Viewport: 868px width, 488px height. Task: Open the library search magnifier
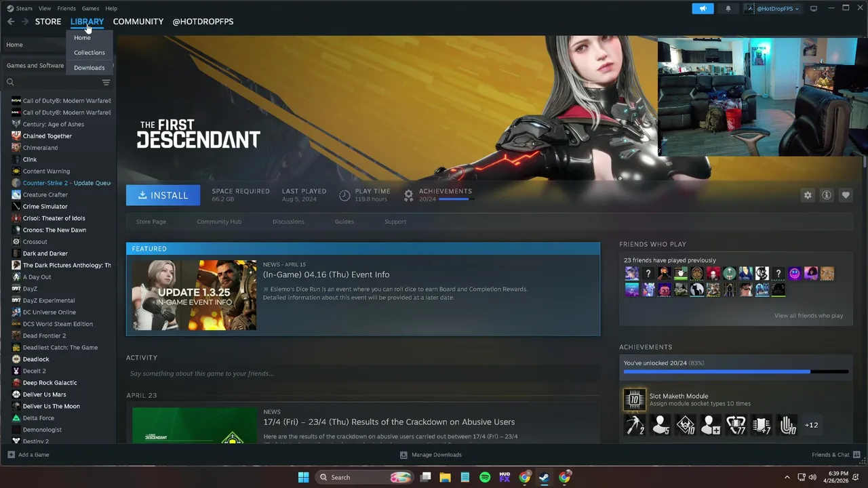coord(10,82)
